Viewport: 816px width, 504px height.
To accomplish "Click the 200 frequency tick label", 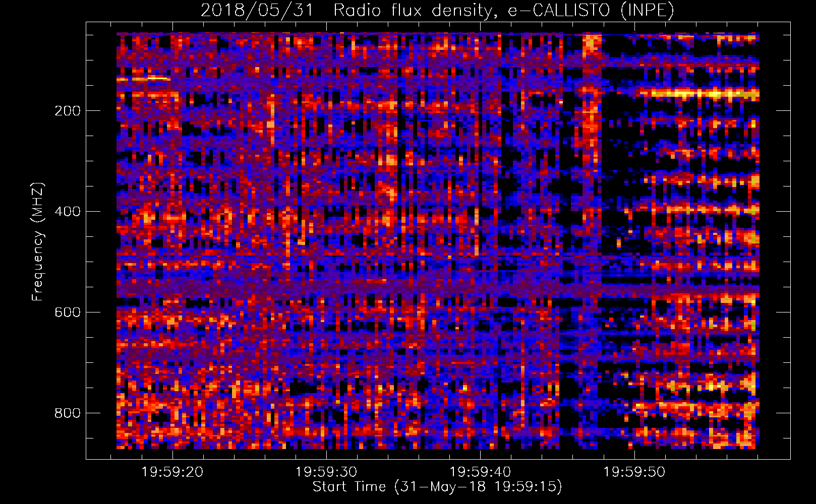I will coord(68,111).
